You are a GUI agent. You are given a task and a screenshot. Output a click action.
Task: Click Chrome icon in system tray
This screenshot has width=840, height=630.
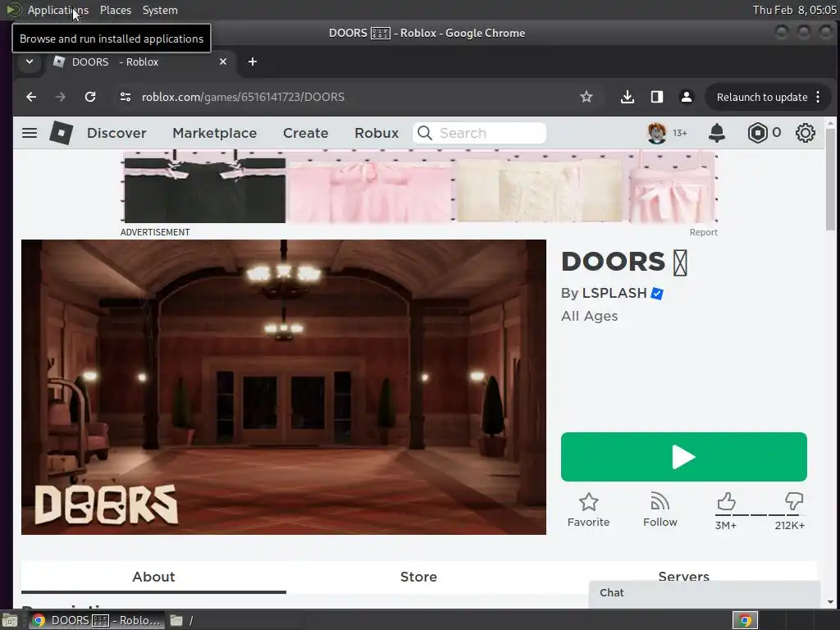(x=745, y=620)
